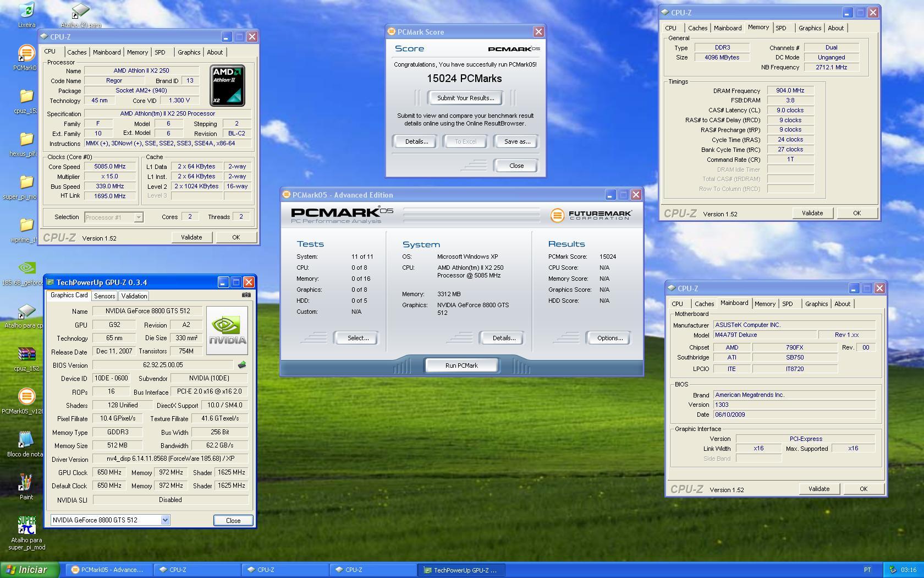Open the Atalho (2) para desktop shortcut

[80, 11]
